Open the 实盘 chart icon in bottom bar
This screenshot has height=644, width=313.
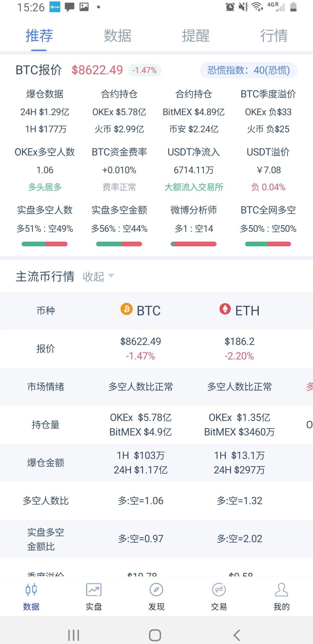(94, 590)
